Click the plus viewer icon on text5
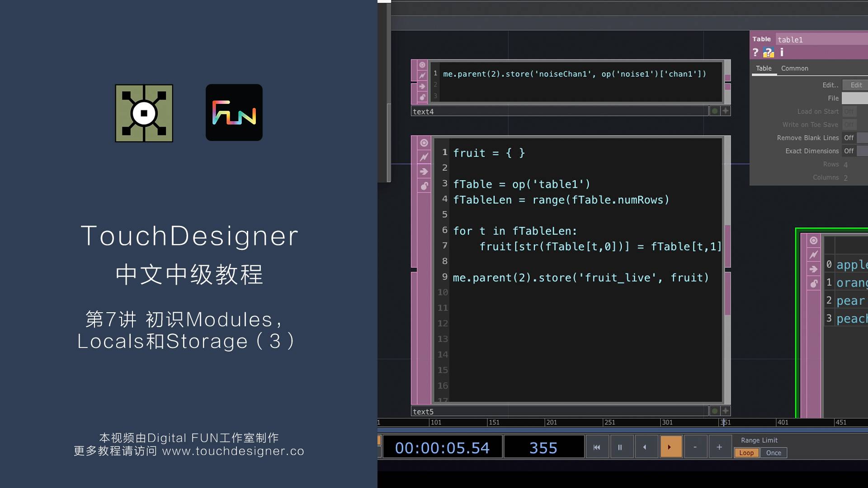Image resolution: width=868 pixels, height=488 pixels. pyautogui.click(x=726, y=411)
